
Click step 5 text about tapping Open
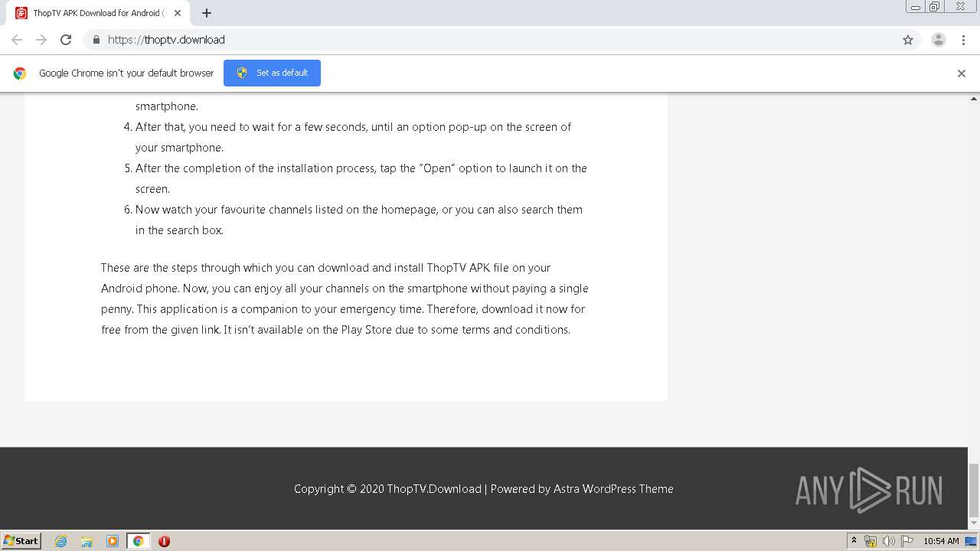pos(361,178)
